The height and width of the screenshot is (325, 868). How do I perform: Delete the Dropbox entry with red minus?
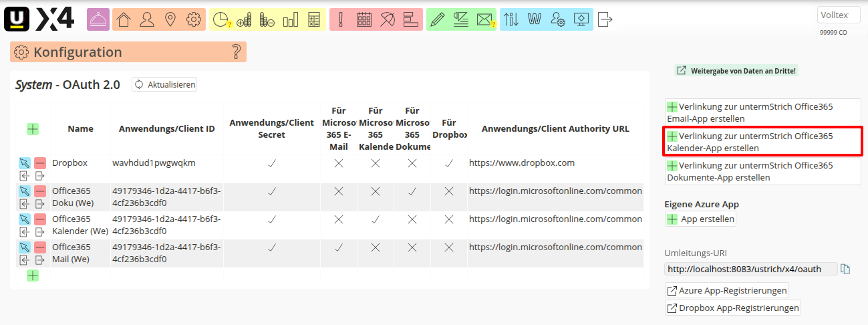point(40,163)
